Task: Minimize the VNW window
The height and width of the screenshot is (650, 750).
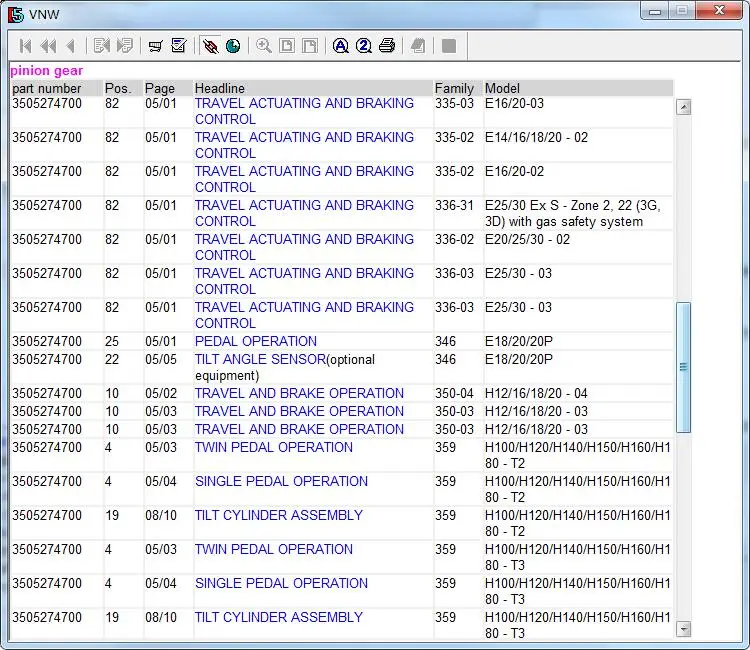Action: pyautogui.click(x=655, y=11)
